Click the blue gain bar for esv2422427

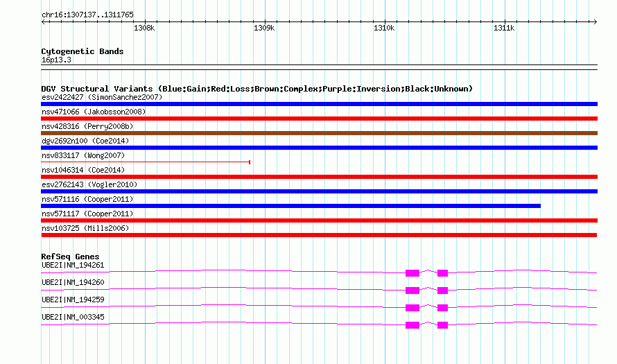[319, 104]
